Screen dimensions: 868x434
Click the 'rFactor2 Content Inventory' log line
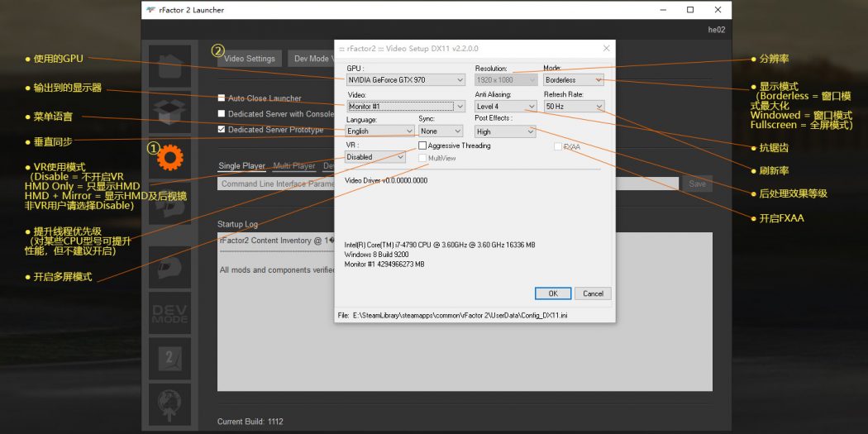point(277,241)
